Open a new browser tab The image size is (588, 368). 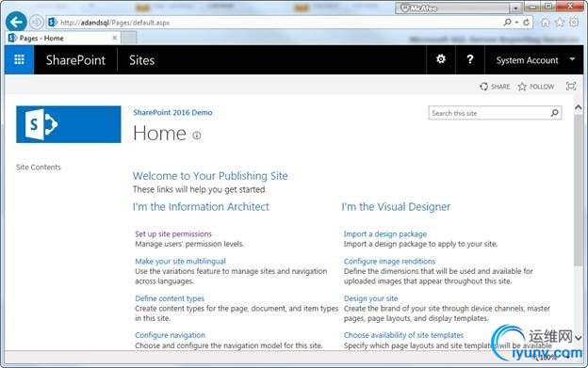(129, 38)
